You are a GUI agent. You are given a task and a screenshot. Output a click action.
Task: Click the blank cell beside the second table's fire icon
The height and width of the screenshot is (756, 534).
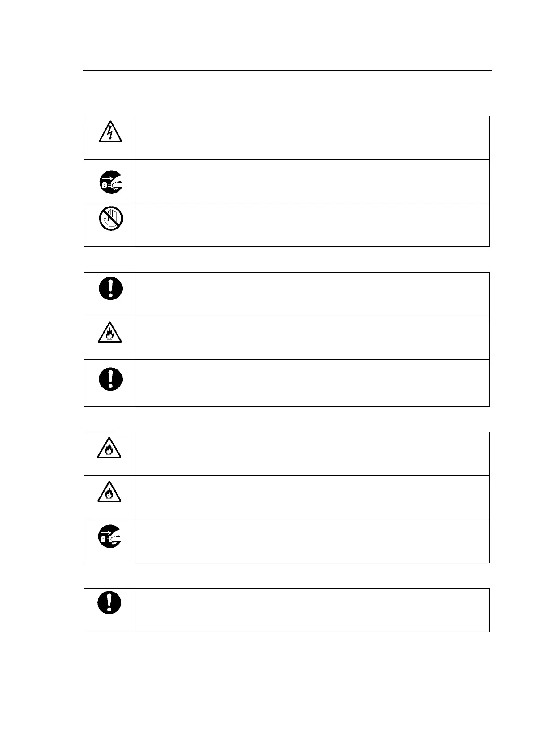coord(312,338)
